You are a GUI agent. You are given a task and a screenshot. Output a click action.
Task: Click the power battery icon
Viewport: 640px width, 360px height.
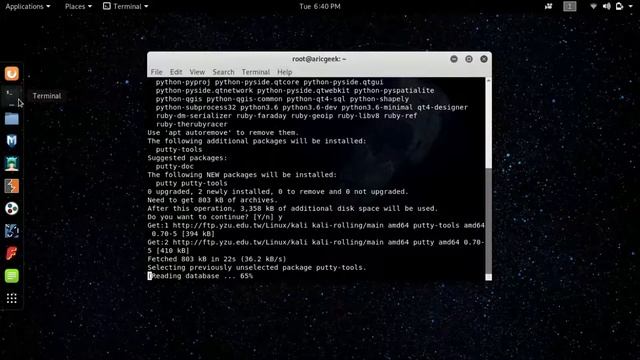[x=619, y=6]
